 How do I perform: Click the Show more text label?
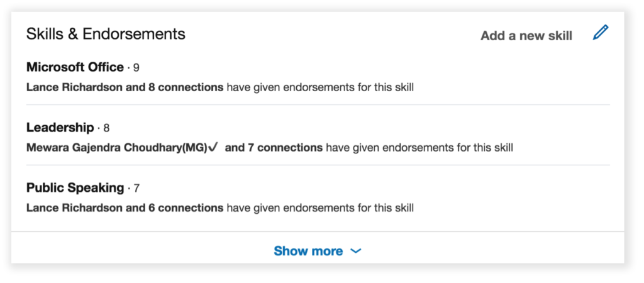point(308,251)
